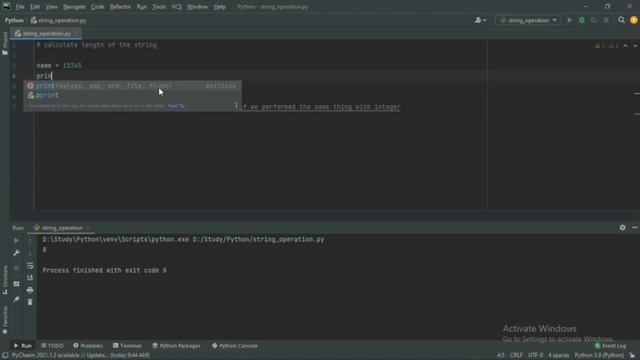The image size is (640, 360).
Task: Open the Terminal tool window
Action: click(127, 346)
